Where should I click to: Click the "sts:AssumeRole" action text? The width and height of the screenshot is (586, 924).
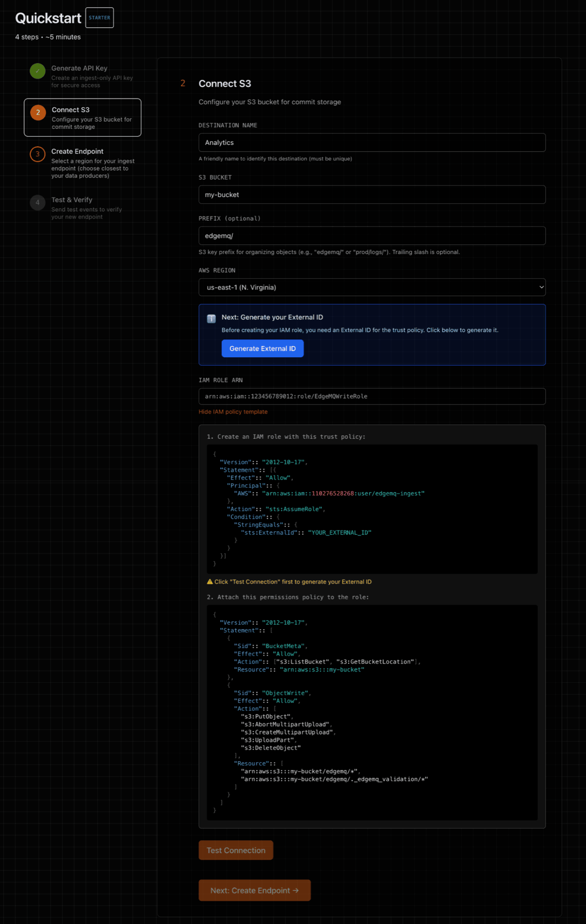coord(294,509)
